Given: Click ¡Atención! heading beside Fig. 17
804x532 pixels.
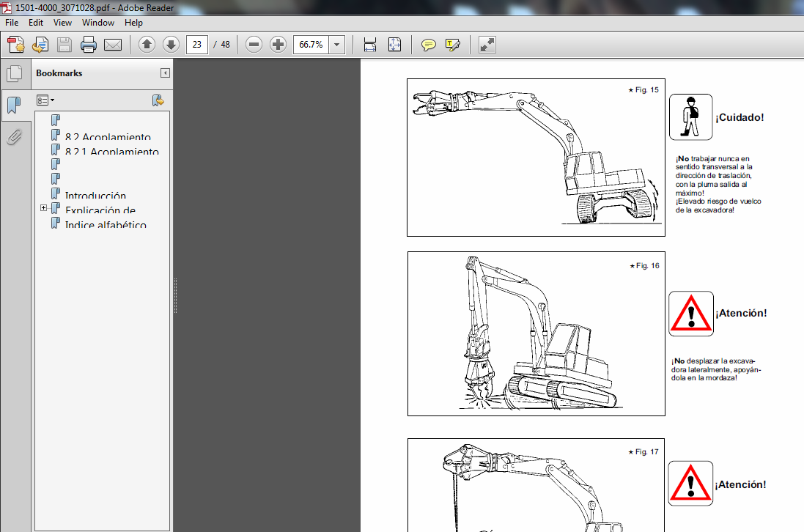Looking at the screenshot, I should click(x=740, y=484).
